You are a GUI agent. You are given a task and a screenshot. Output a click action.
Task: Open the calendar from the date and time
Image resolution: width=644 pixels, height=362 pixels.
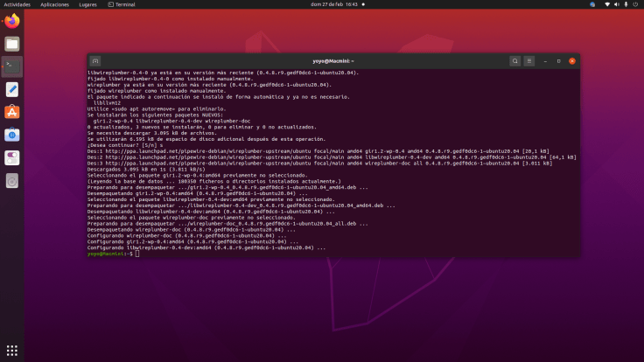321,4
